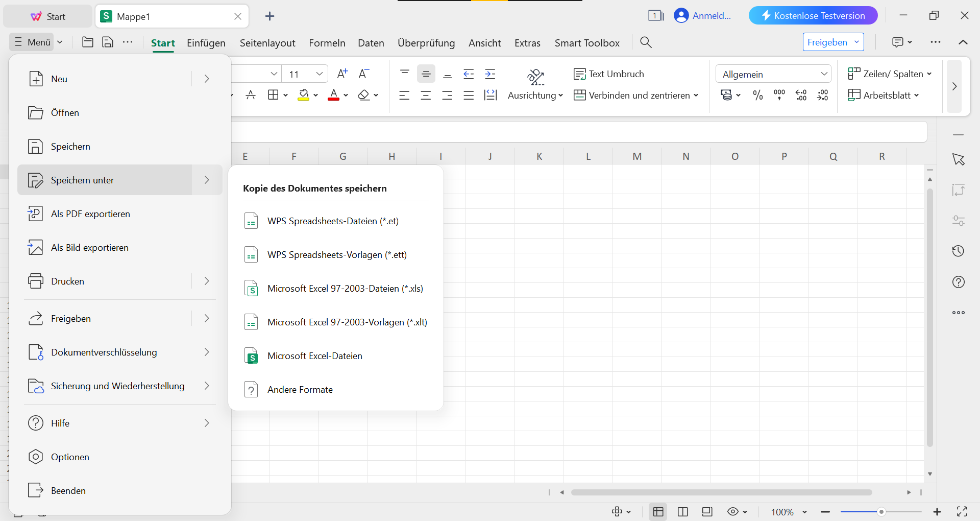Add thousands separator to selection
Viewport: 980px width, 521px height.
click(x=779, y=95)
